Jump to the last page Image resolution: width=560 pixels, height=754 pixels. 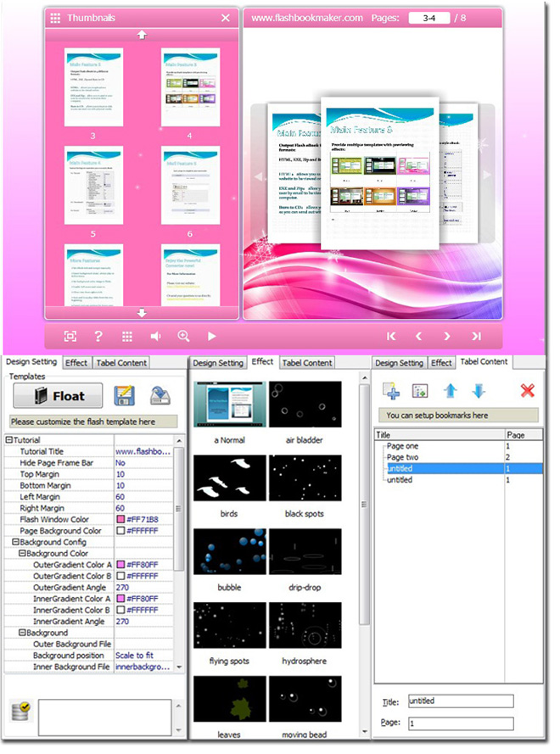point(476,336)
